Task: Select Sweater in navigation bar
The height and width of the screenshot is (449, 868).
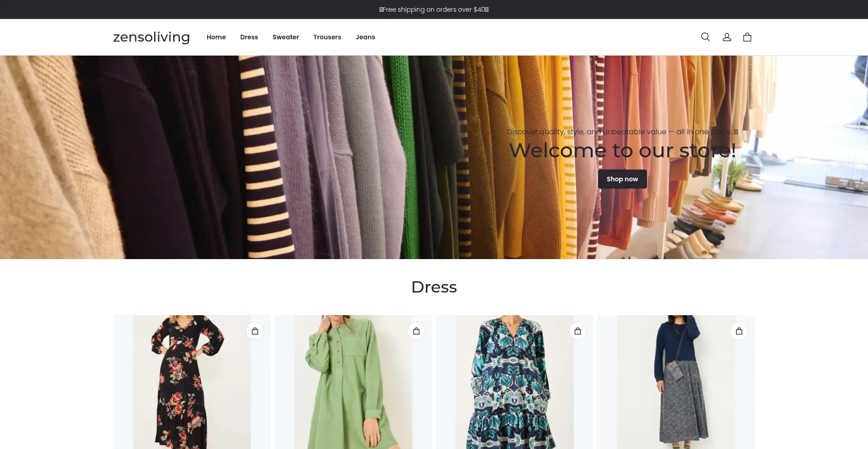Action: [286, 37]
